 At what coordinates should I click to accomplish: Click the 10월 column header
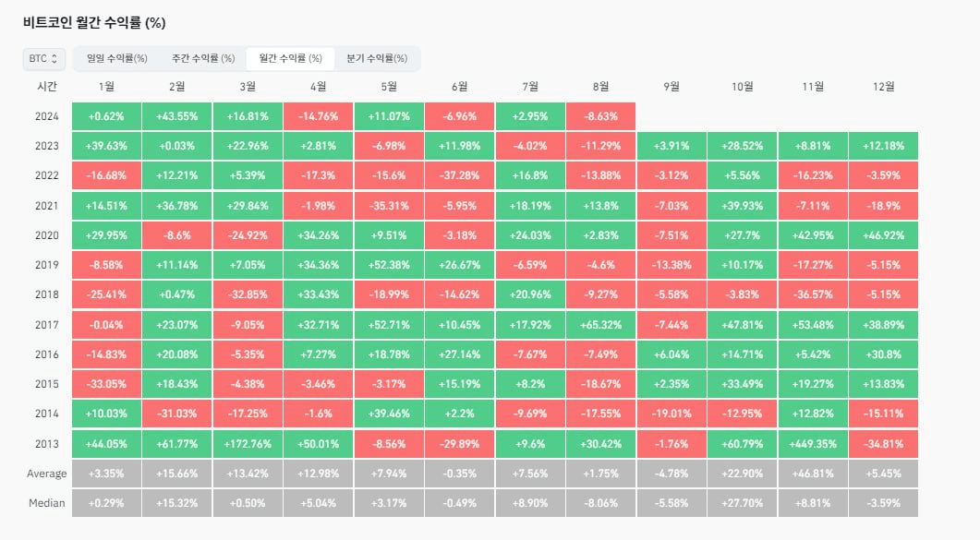pyautogui.click(x=742, y=87)
